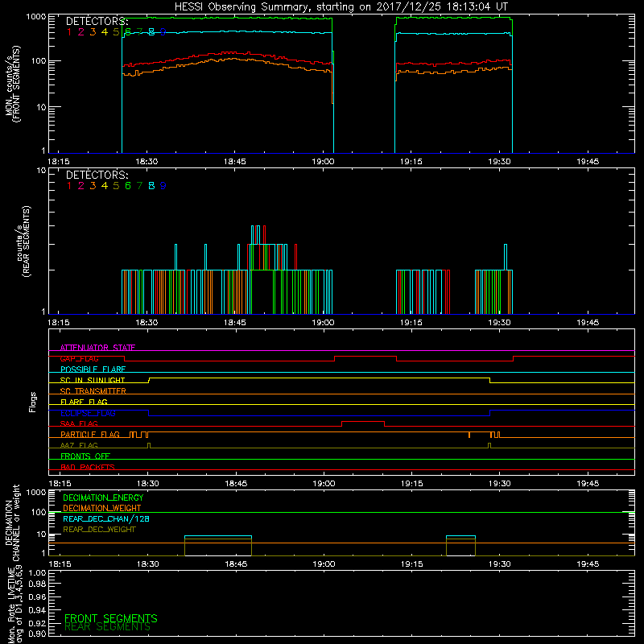
Task: Select detector 3 in front segments legend
Action: pyautogui.click(x=93, y=32)
